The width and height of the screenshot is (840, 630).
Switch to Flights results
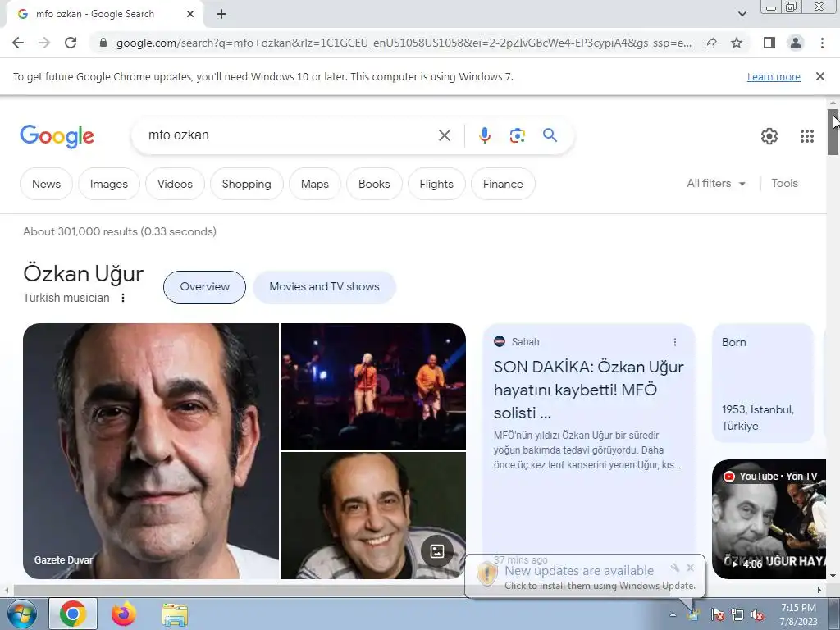436,184
